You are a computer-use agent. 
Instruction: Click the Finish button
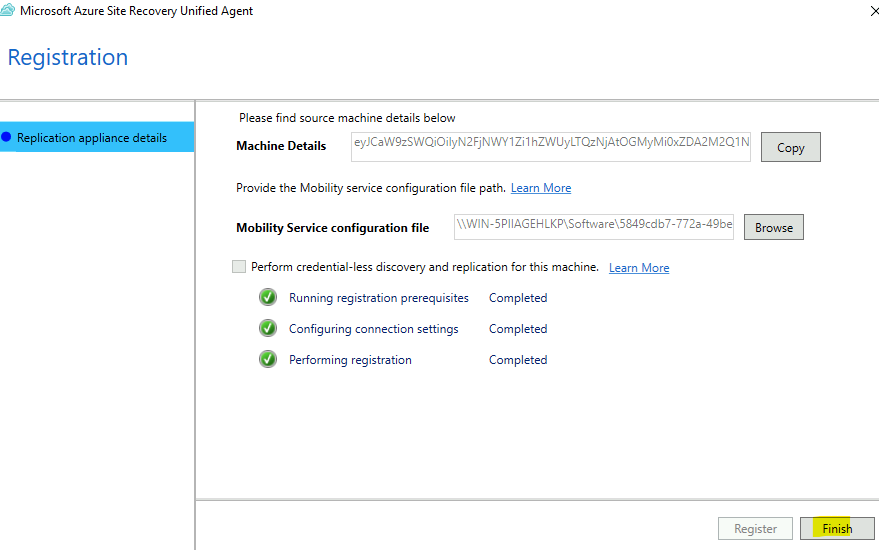[x=837, y=528]
